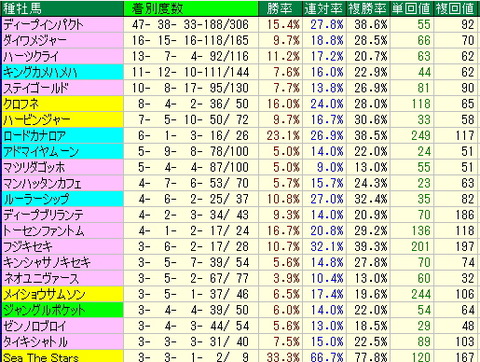Click ハービンジャー 複勝率 value 30.6%
Image resolution: width=480 pixels, height=362 pixels.
pyautogui.click(x=371, y=120)
